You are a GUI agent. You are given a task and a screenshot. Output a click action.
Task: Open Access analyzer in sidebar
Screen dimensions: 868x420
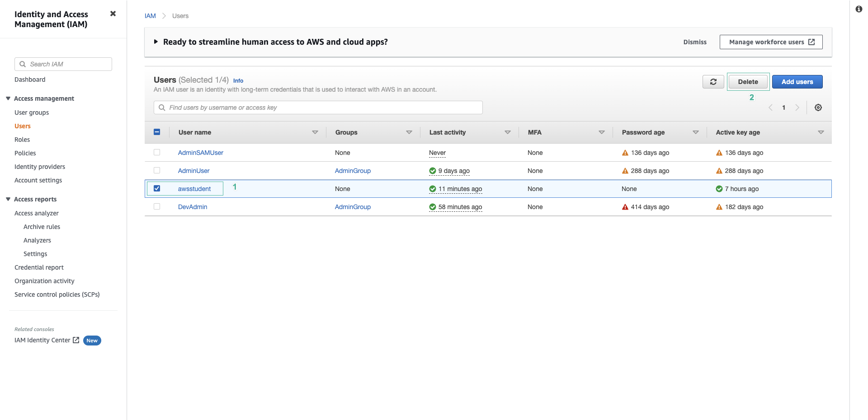click(x=37, y=213)
